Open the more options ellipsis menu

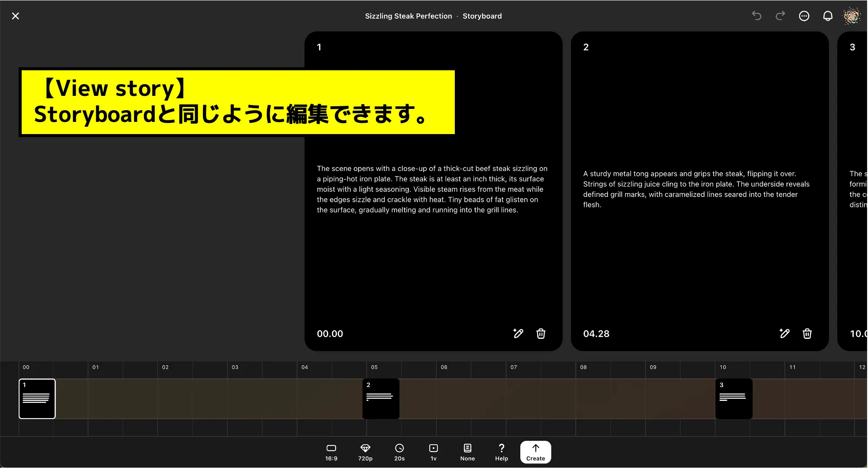click(804, 16)
